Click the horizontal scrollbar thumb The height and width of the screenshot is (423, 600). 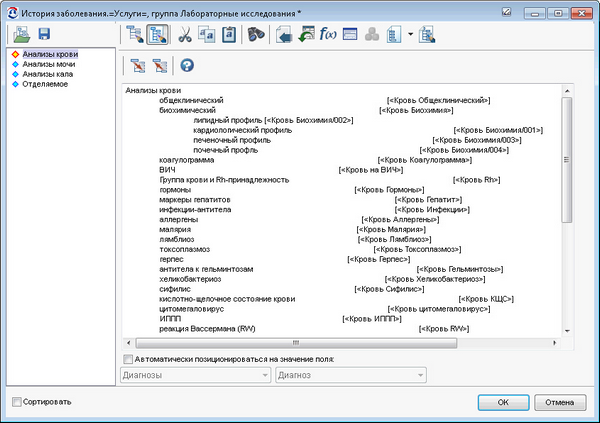pyautogui.click(x=296, y=343)
